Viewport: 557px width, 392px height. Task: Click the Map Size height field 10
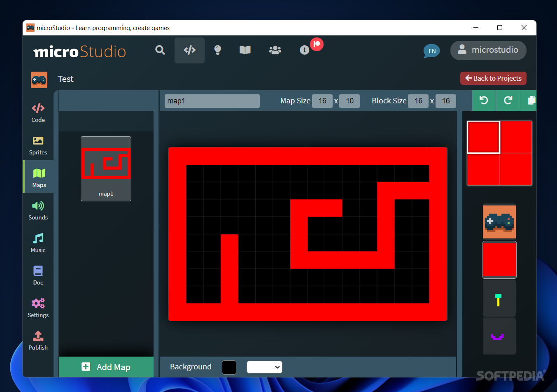(350, 101)
